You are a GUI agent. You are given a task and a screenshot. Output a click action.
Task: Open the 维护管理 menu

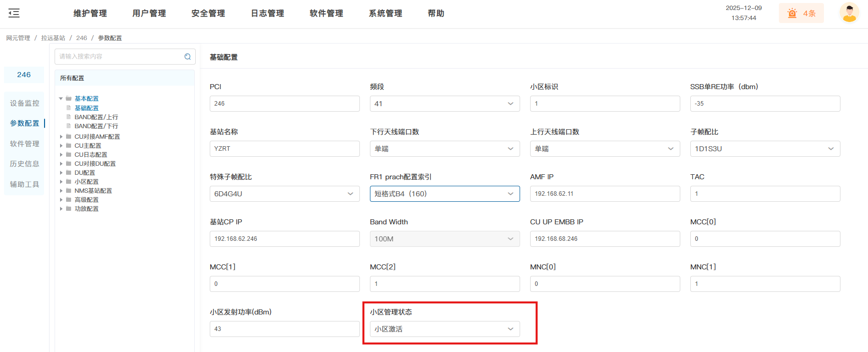90,14
